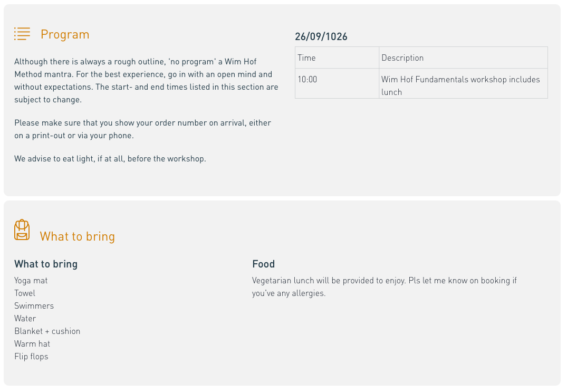The height and width of the screenshot is (392, 567).
Task: Click the Blanket + cushion list item
Action: 47,331
